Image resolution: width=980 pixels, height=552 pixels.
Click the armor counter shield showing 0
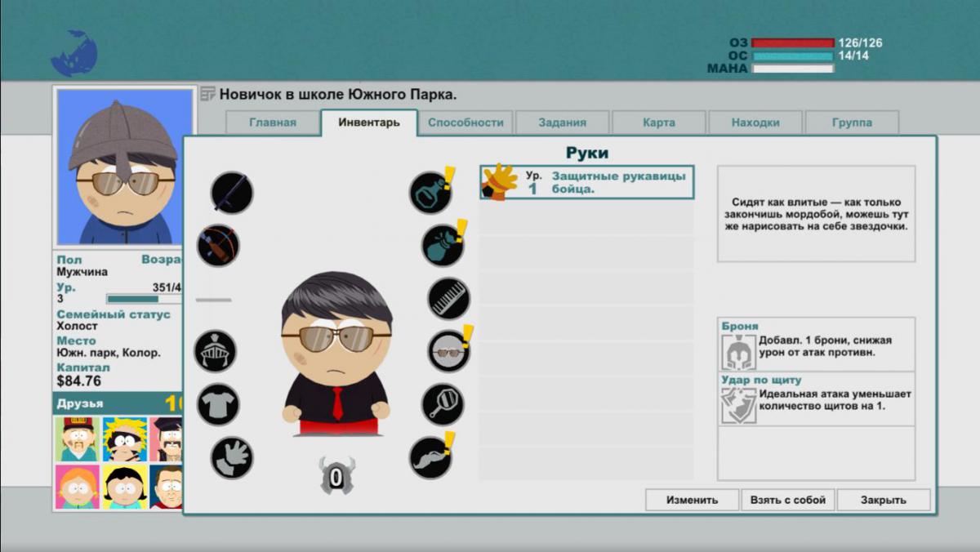coord(336,476)
